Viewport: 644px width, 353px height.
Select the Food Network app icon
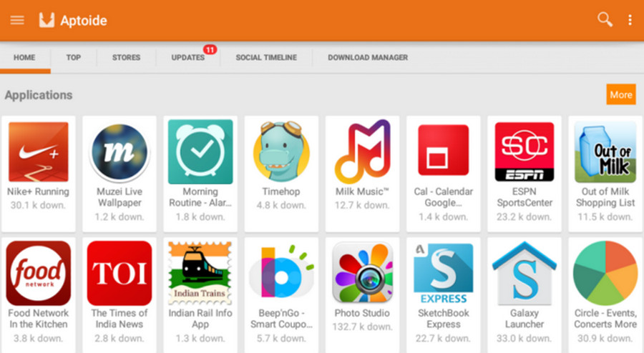point(38,273)
